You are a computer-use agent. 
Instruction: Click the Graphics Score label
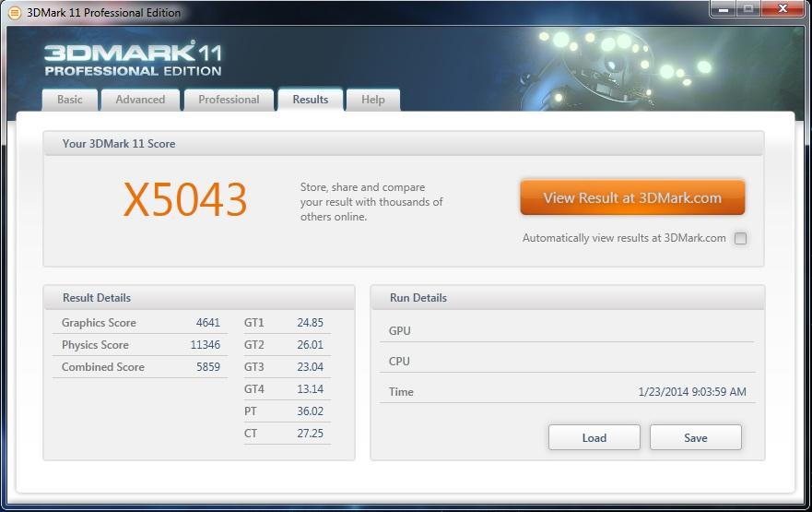[99, 322]
